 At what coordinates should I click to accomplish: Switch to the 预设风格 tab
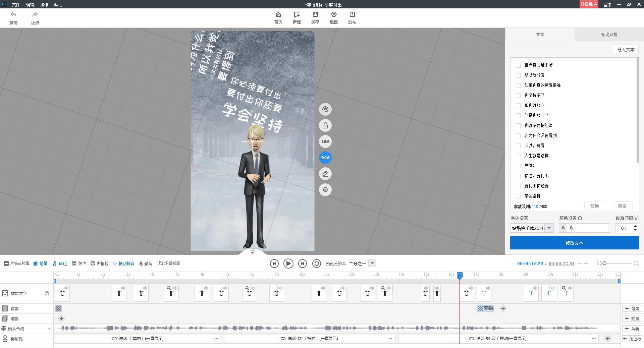(609, 34)
